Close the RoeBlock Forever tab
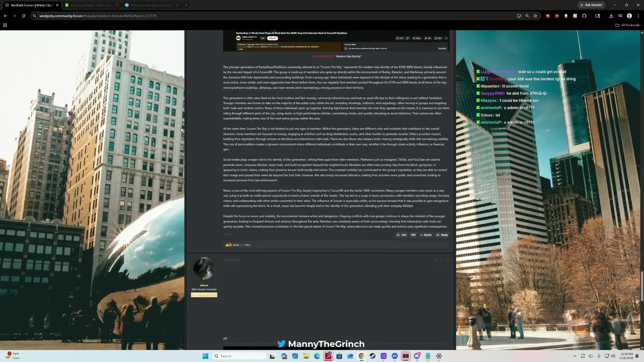 57,5
